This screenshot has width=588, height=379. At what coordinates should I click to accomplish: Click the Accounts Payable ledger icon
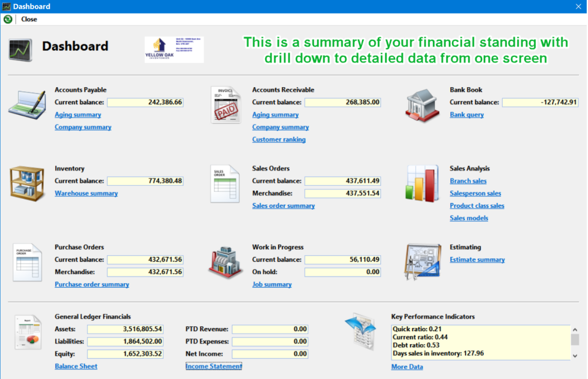click(27, 104)
